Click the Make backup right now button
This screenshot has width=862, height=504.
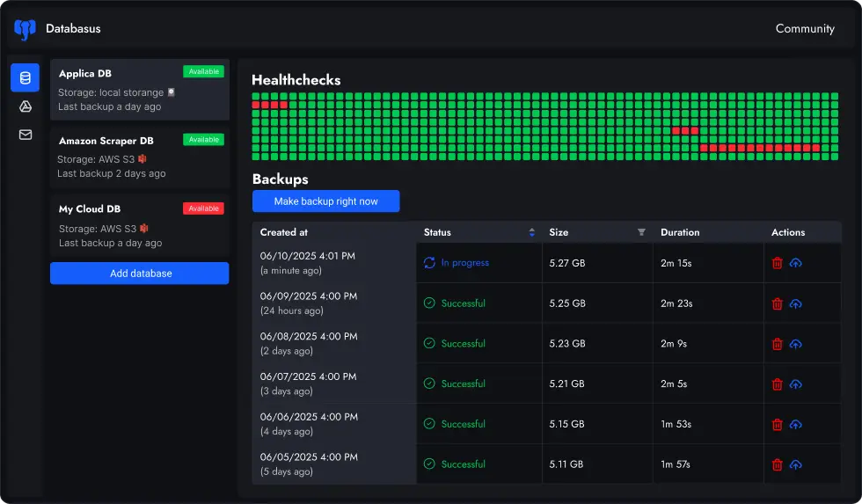[x=325, y=201]
